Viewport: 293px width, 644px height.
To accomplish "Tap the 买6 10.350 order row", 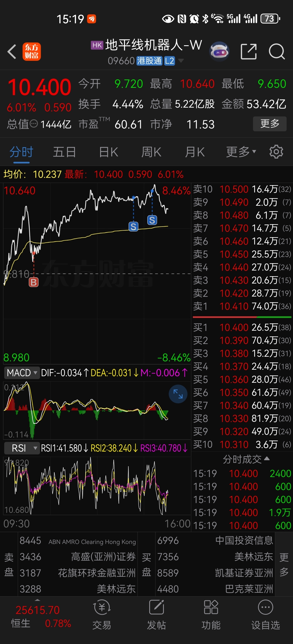I will click(x=242, y=392).
